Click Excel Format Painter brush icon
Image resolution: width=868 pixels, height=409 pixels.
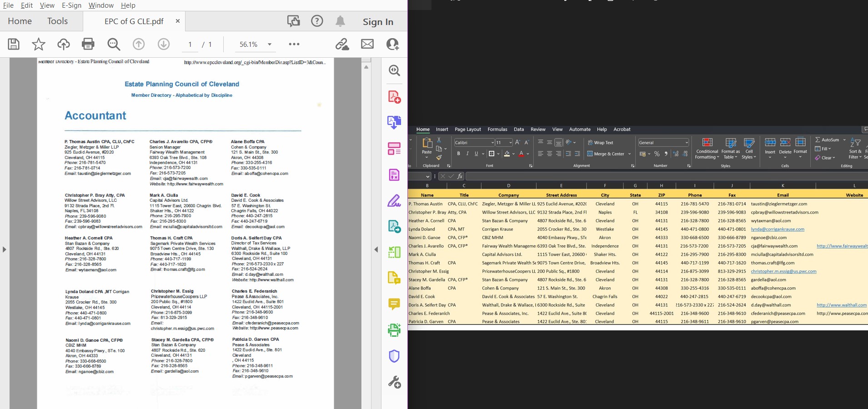439,158
